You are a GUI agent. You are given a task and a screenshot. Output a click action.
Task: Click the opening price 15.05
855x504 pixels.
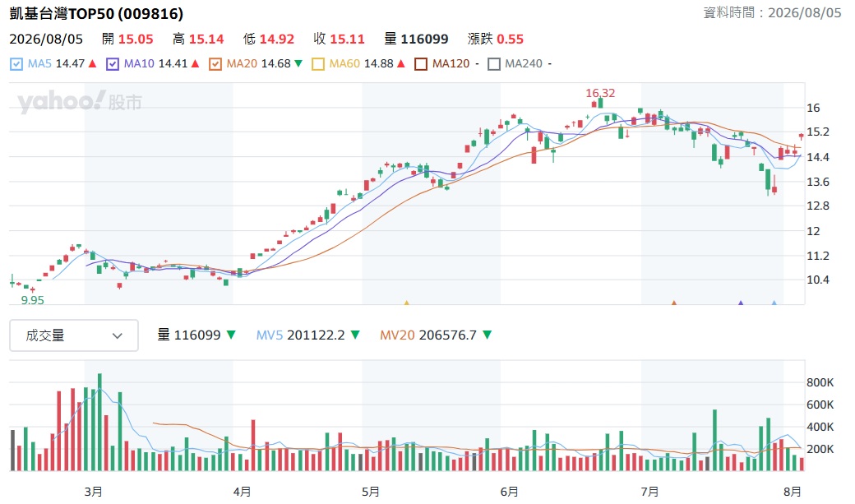(136, 39)
